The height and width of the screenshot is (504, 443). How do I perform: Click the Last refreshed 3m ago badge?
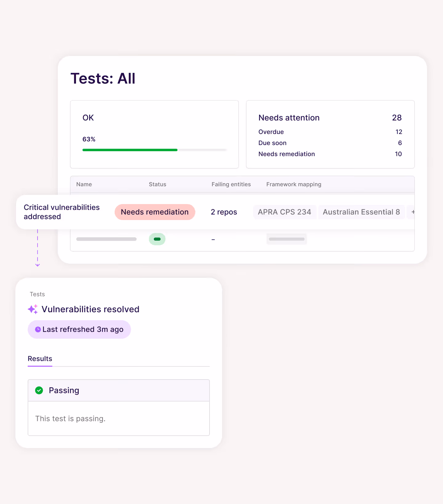click(79, 329)
